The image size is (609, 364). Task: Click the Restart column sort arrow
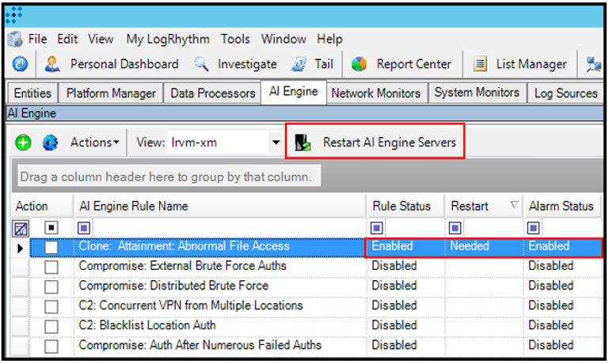[514, 204]
